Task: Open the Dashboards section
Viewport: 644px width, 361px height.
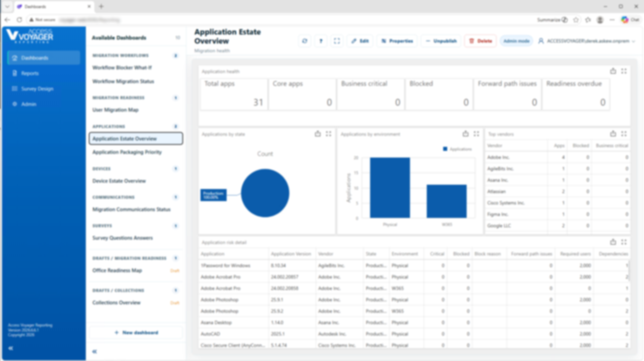Action: point(44,58)
